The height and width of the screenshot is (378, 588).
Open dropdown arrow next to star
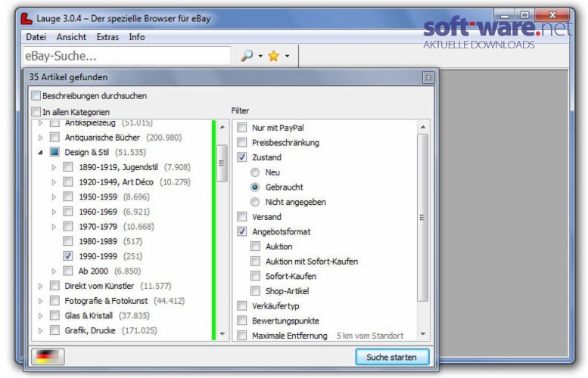point(288,56)
